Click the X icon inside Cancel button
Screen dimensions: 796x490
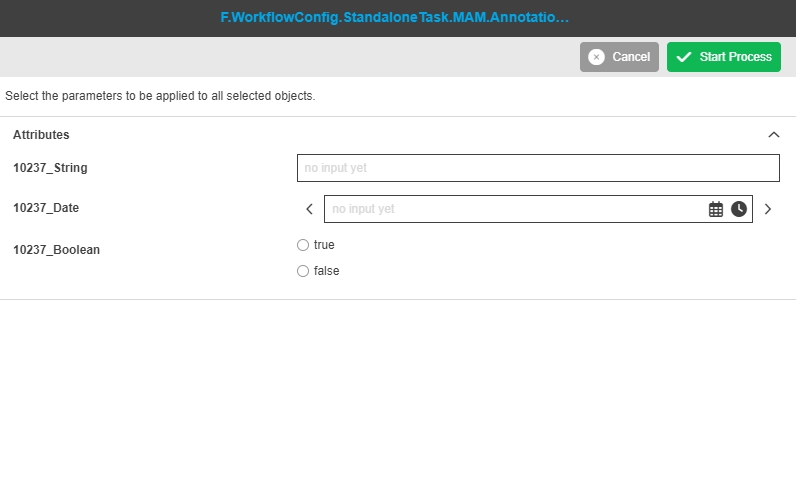[x=596, y=57]
